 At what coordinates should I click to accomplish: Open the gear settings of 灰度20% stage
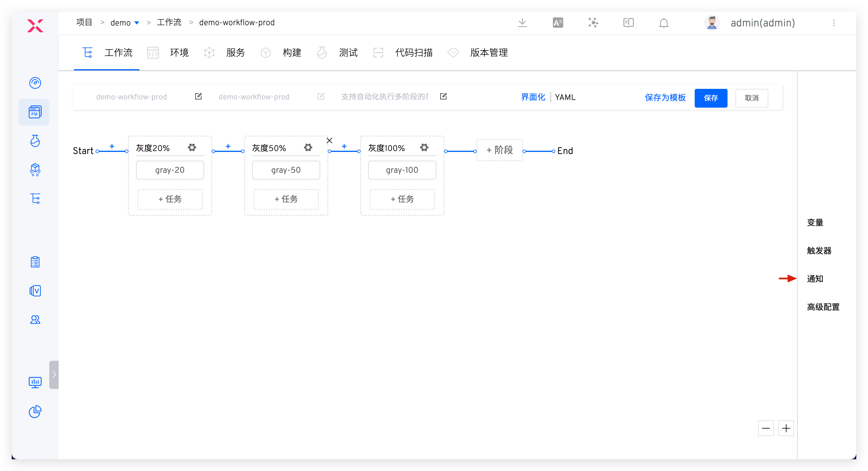[x=192, y=147]
